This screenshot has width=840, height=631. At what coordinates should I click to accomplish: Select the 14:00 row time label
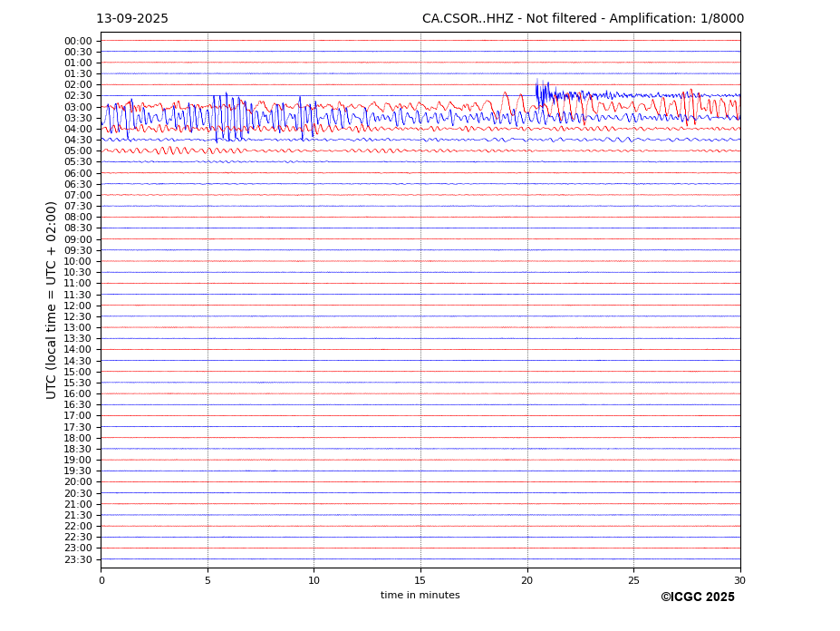pyautogui.click(x=78, y=350)
